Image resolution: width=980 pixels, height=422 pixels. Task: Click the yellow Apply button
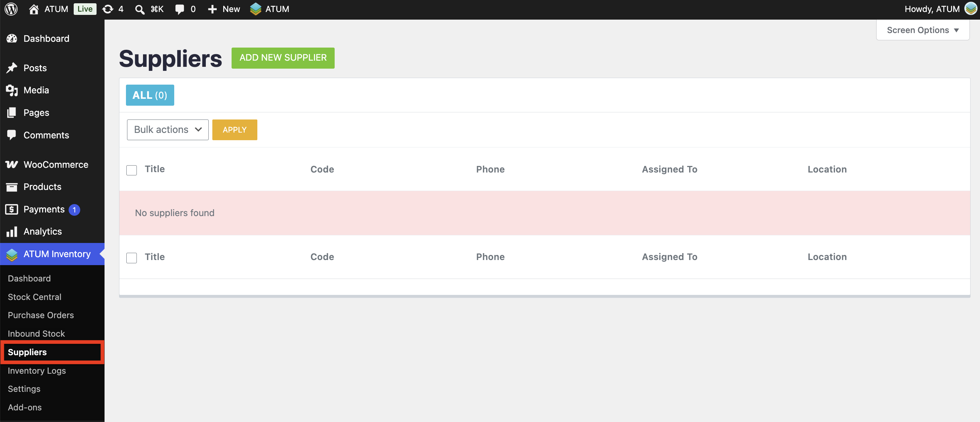[x=235, y=130]
